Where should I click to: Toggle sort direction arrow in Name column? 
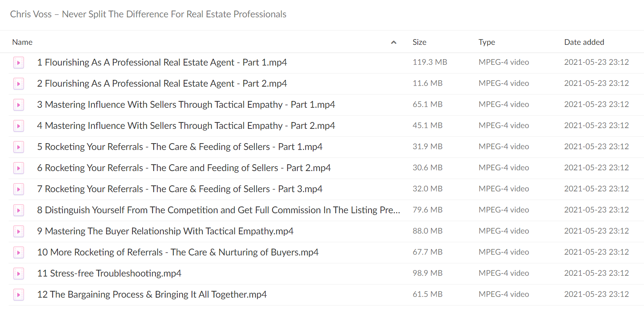coord(394,42)
